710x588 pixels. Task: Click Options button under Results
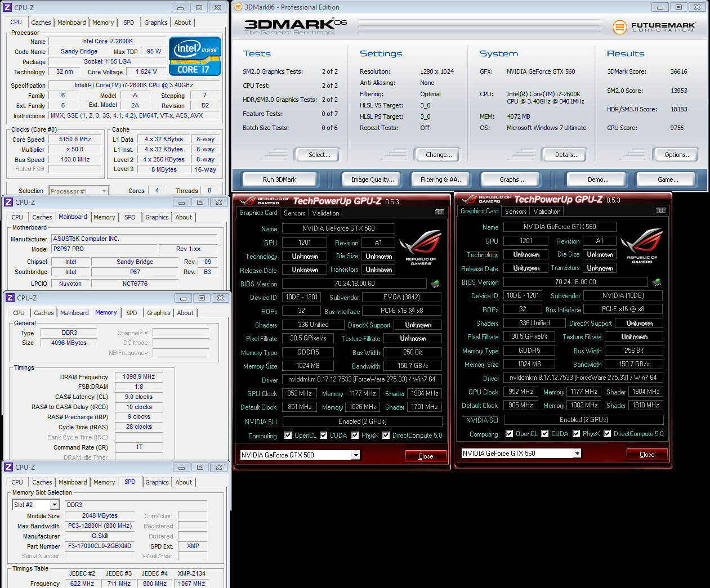pos(677,155)
